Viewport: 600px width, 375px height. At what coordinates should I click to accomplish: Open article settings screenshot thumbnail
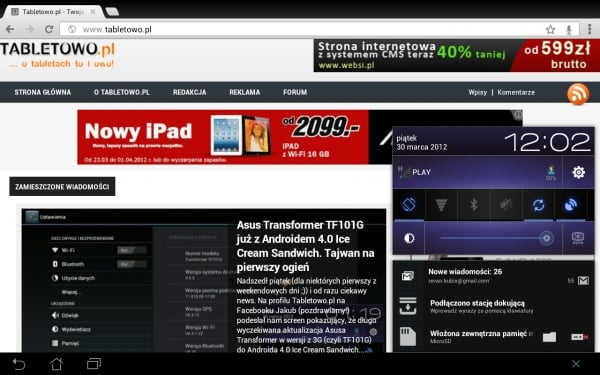pos(126,280)
